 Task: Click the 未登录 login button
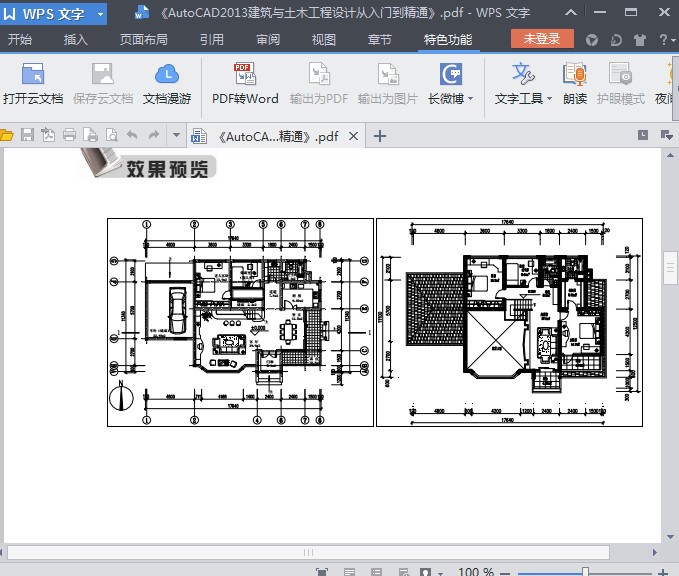(542, 39)
